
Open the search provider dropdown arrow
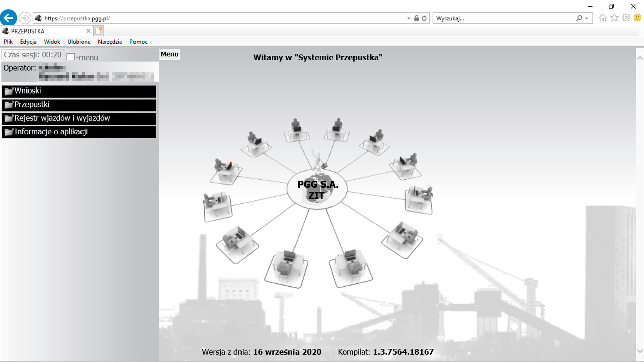(x=587, y=18)
